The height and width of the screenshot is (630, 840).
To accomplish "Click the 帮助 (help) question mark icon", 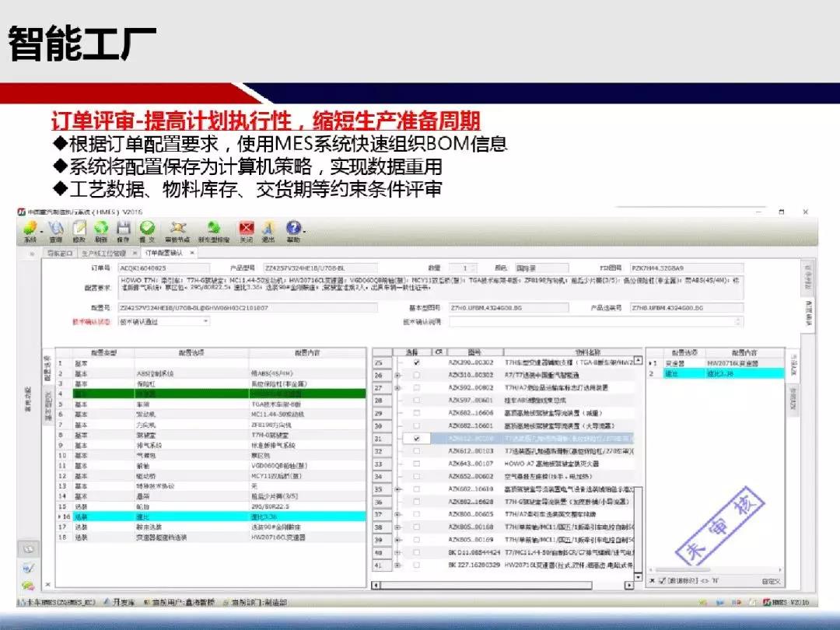I will 293,228.
